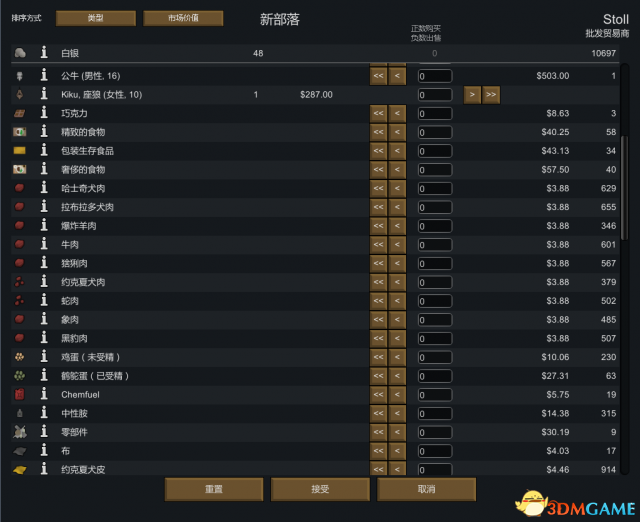This screenshot has width=640, height=522.
Task: Click 重置 reset button
Action: pyautogui.click(x=214, y=489)
